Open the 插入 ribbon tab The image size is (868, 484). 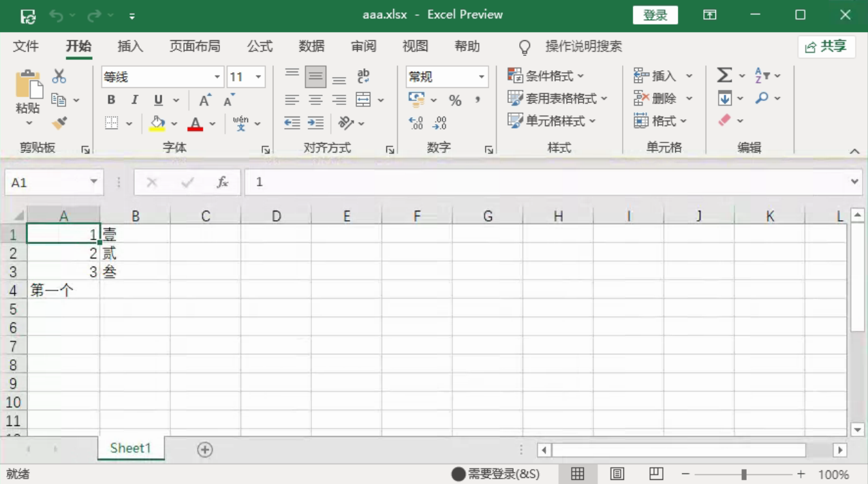coord(130,46)
